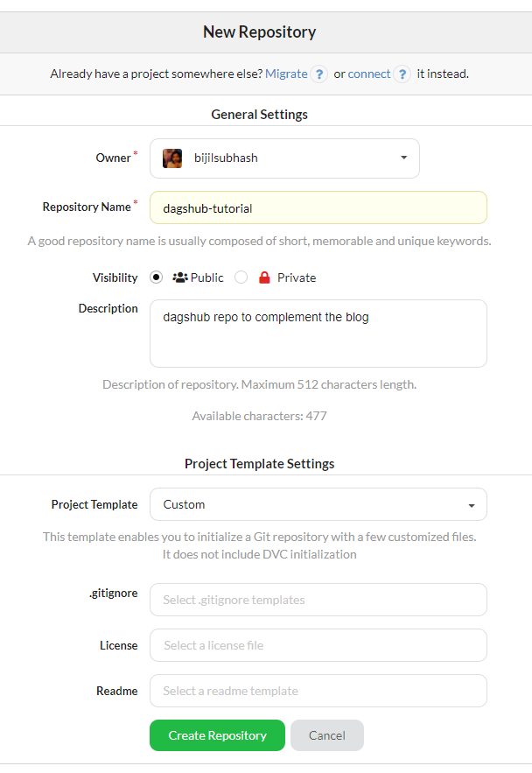Click the Cancel button

pyautogui.click(x=326, y=735)
